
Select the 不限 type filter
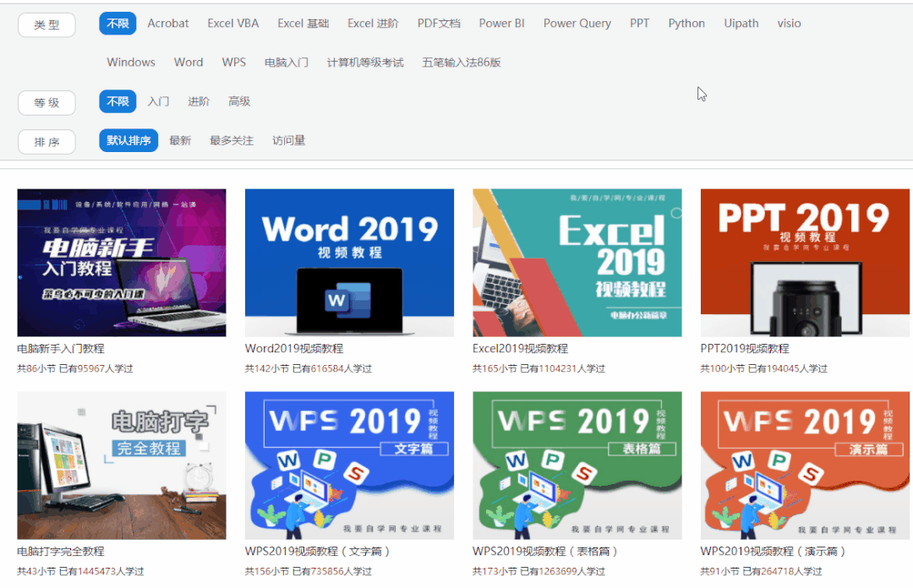[118, 24]
